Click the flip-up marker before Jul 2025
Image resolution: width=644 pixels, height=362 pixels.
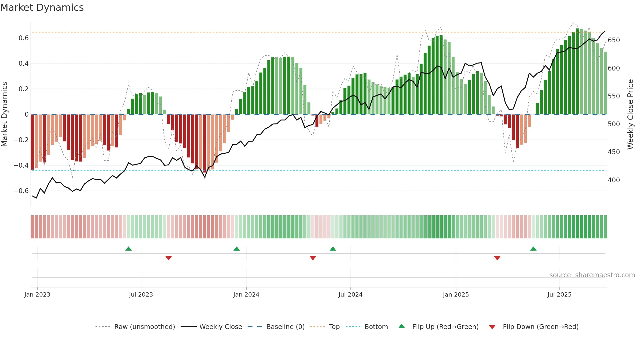pyautogui.click(x=533, y=249)
